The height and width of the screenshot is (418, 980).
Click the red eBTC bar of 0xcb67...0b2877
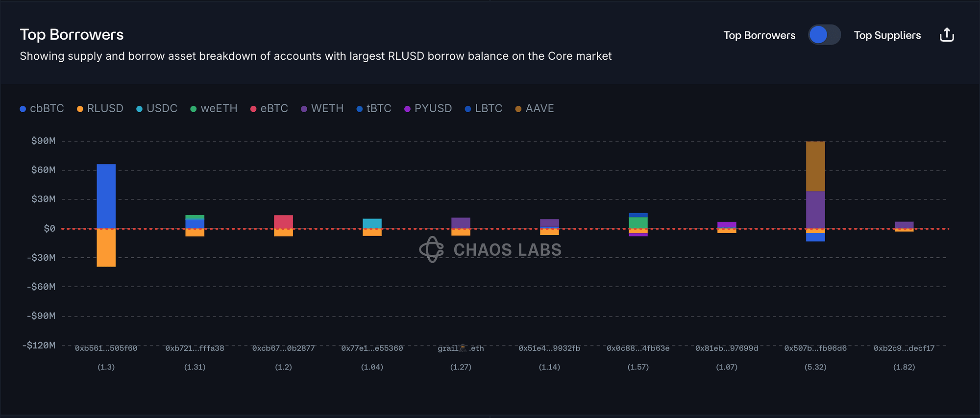point(283,221)
